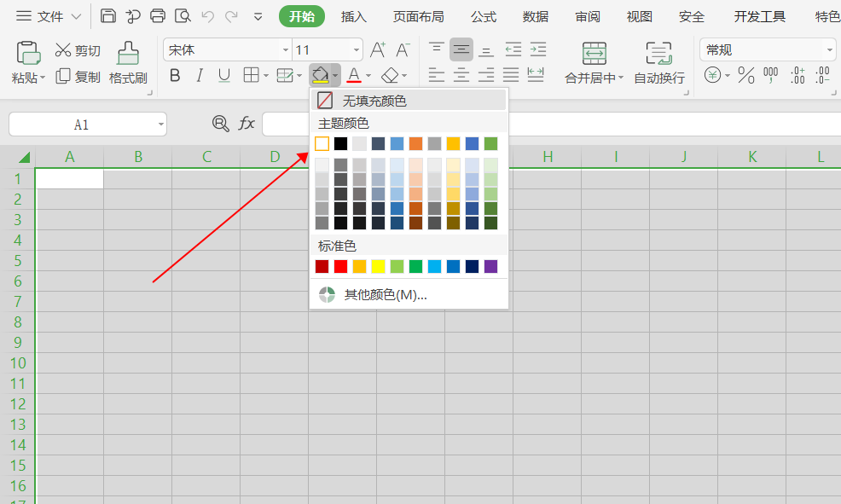Click the thousands separator icon
This screenshot has width=841, height=504.
tap(771, 75)
